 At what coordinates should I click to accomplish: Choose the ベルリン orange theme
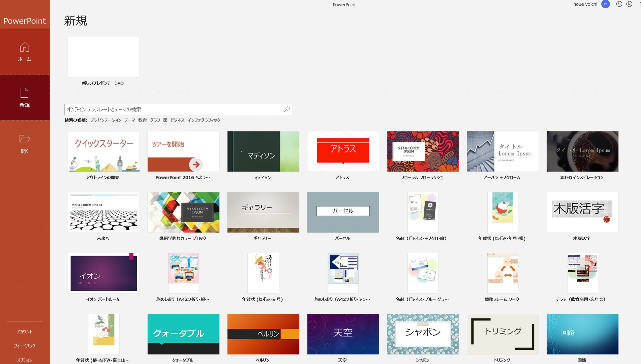pyautogui.click(x=263, y=334)
